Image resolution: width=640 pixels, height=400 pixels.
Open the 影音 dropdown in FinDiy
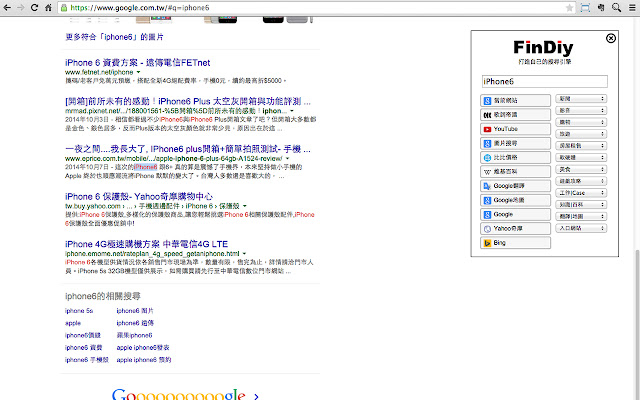pos(581,111)
